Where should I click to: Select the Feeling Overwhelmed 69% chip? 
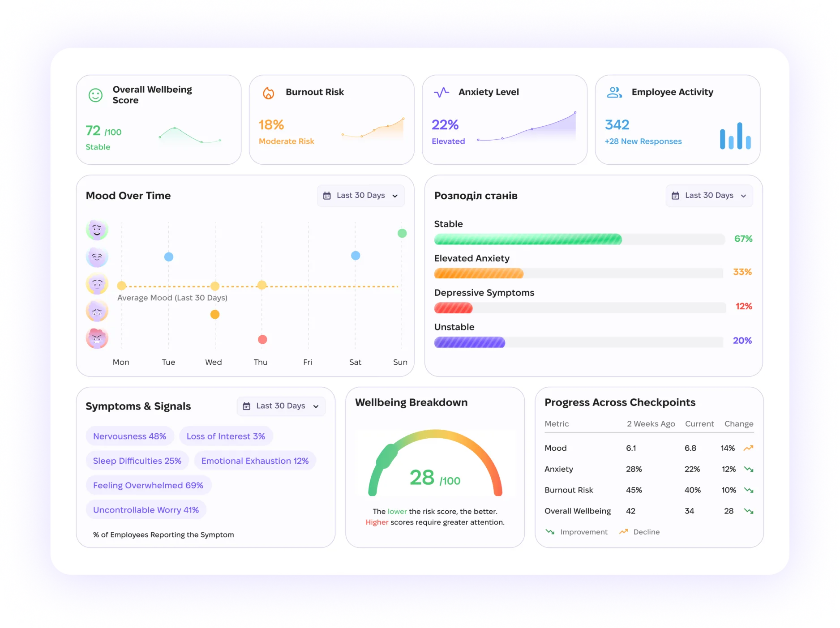148,485
